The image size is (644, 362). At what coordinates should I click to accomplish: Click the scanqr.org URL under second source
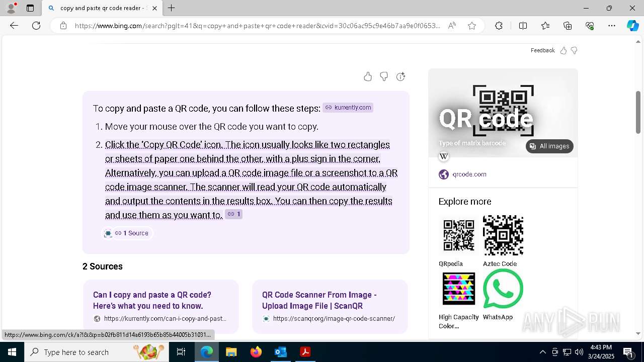[x=334, y=319]
